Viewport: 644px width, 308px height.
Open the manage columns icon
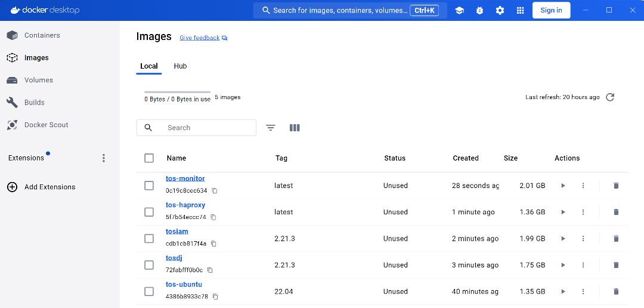coord(295,128)
